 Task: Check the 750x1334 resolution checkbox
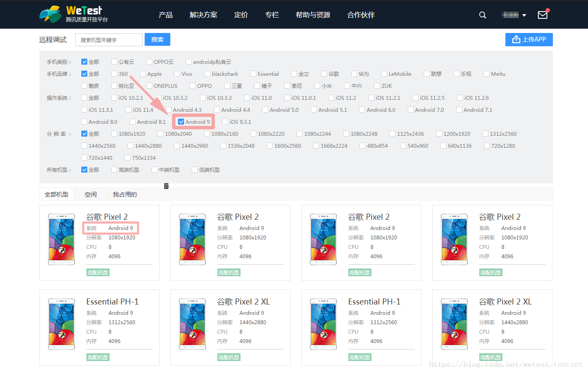coord(128,158)
